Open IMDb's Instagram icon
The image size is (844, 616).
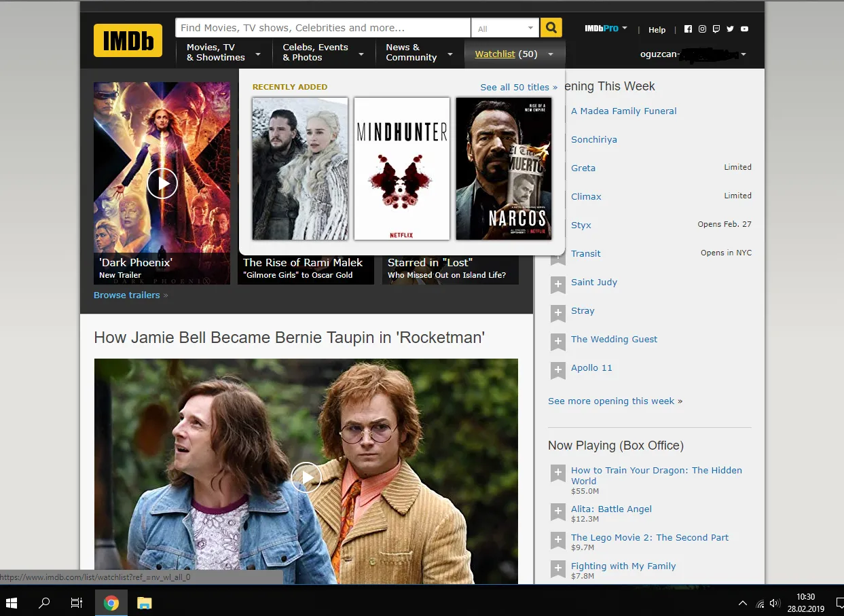pyautogui.click(x=702, y=29)
